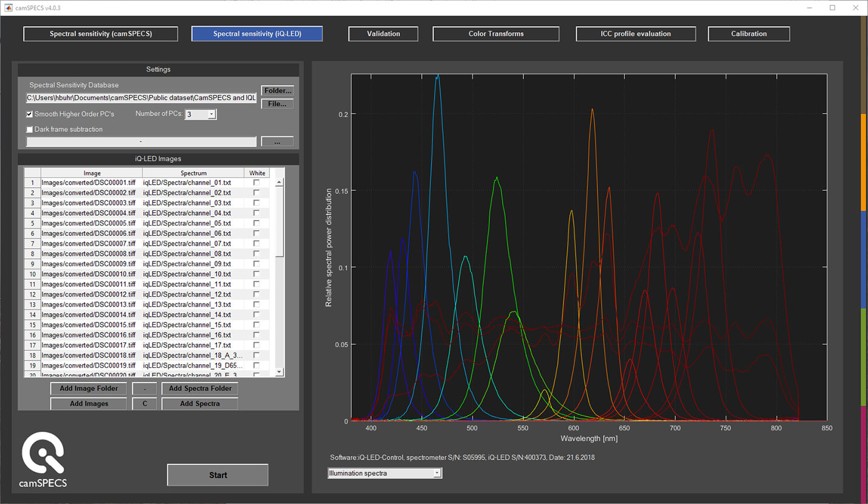This screenshot has height=504, width=868.
Task: Open Spectral sensitivity (camSPECS) tab
Action: 101,34
